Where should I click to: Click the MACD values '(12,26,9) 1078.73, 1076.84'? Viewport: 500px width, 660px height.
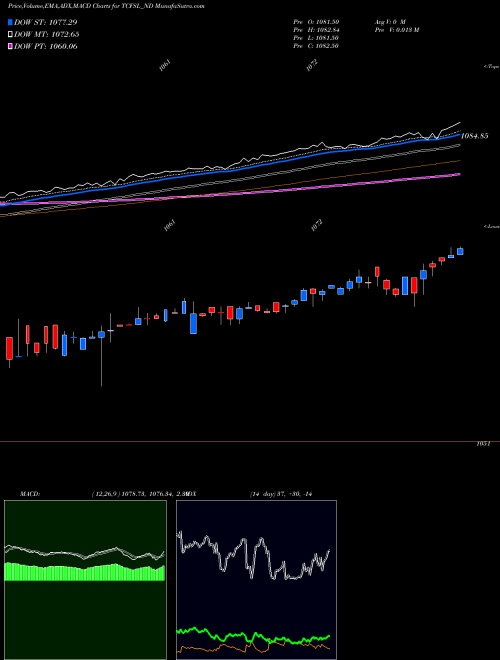(133, 494)
